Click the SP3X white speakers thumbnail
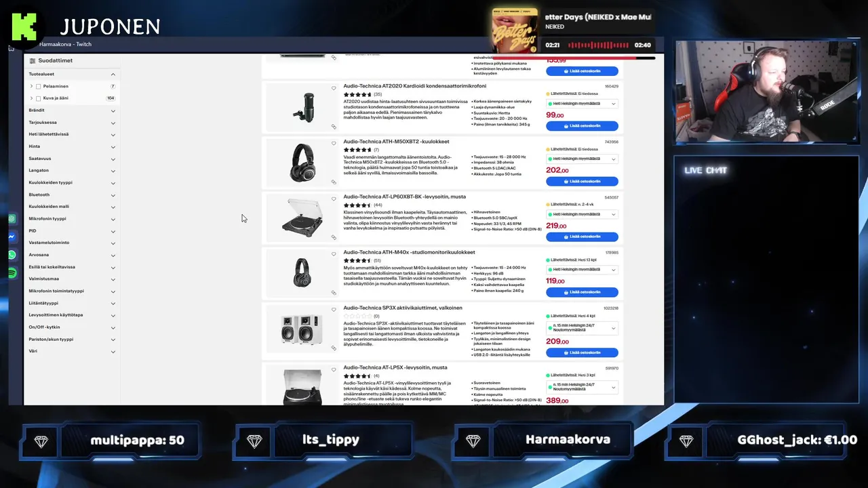Viewport: 868px width, 488px height. click(301, 329)
